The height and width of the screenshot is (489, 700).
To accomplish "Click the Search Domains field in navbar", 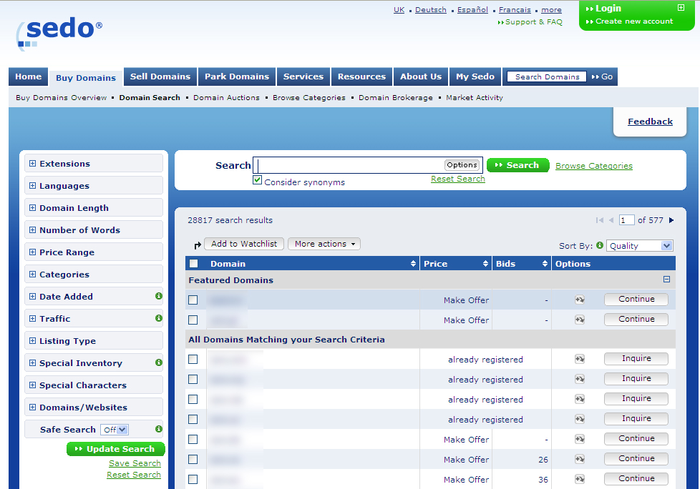I will click(547, 77).
